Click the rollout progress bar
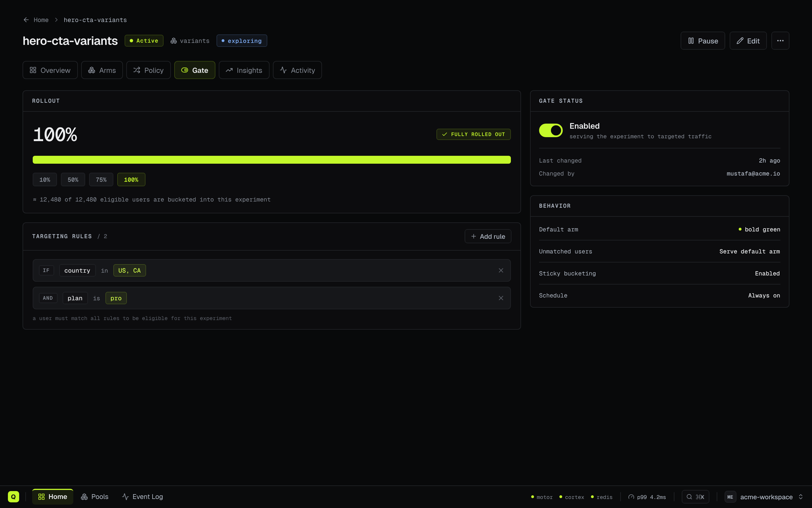The width and height of the screenshot is (812, 508). [x=272, y=159]
